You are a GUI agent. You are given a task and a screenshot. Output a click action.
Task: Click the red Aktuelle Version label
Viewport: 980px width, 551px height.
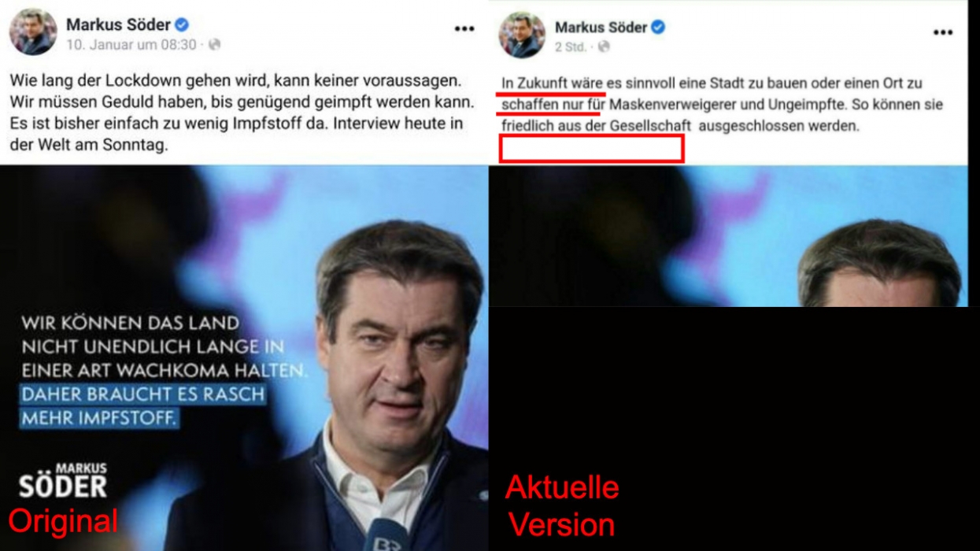(562, 505)
